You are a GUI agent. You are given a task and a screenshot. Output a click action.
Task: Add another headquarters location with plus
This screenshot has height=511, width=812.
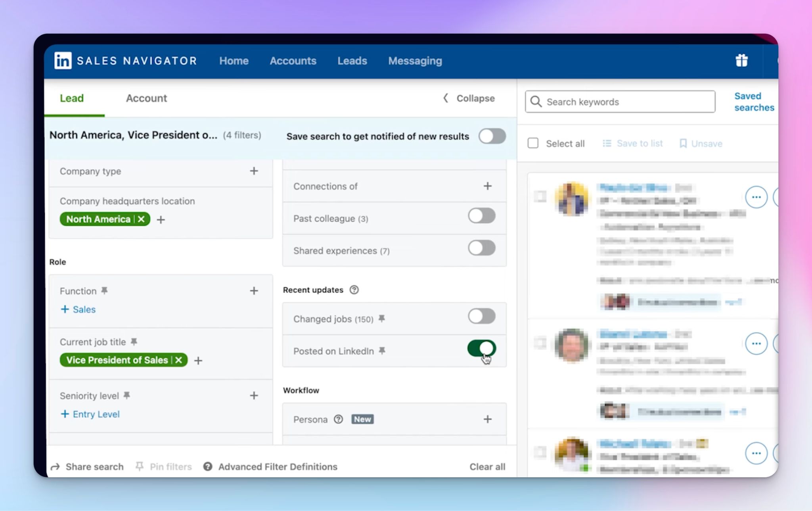coord(161,219)
